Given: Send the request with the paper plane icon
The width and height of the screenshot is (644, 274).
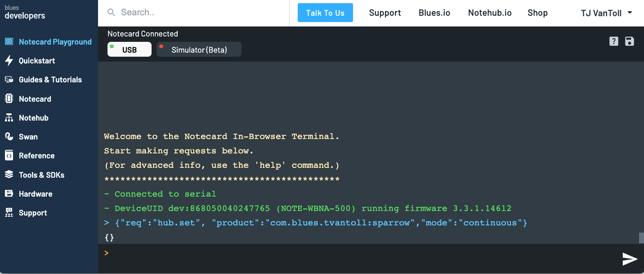Looking at the screenshot, I should [630, 259].
